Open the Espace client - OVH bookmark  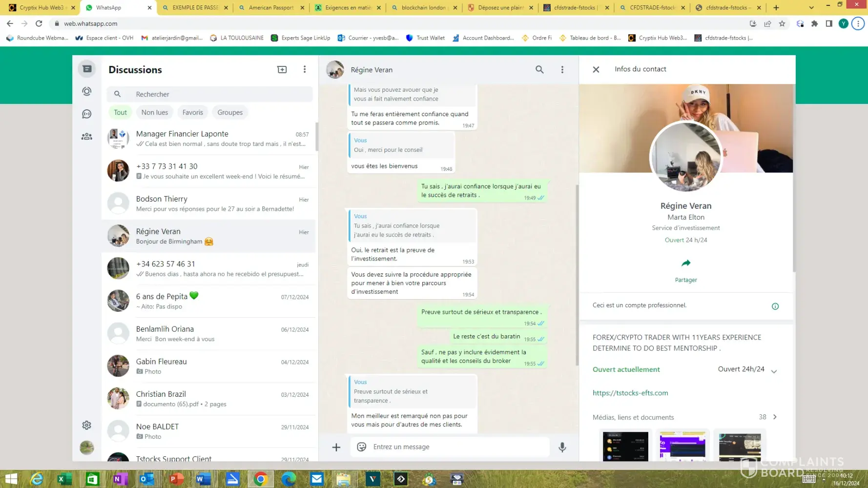tap(104, 38)
